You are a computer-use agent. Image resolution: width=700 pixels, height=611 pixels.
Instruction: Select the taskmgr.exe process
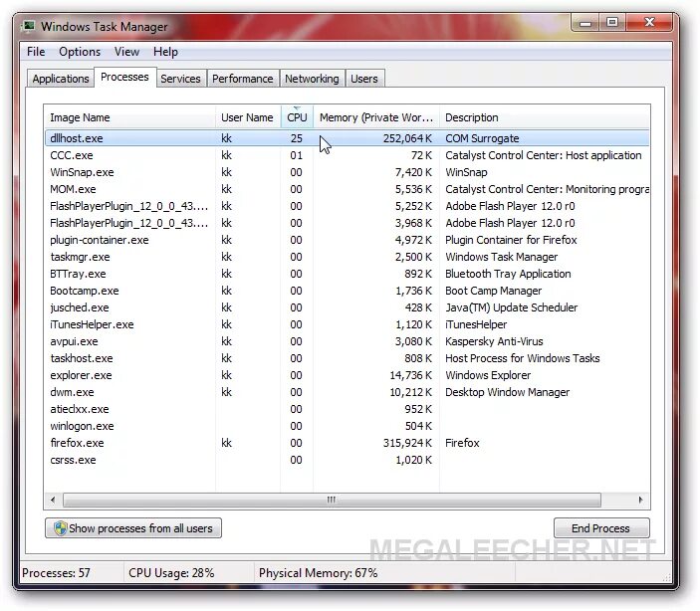coord(347,257)
